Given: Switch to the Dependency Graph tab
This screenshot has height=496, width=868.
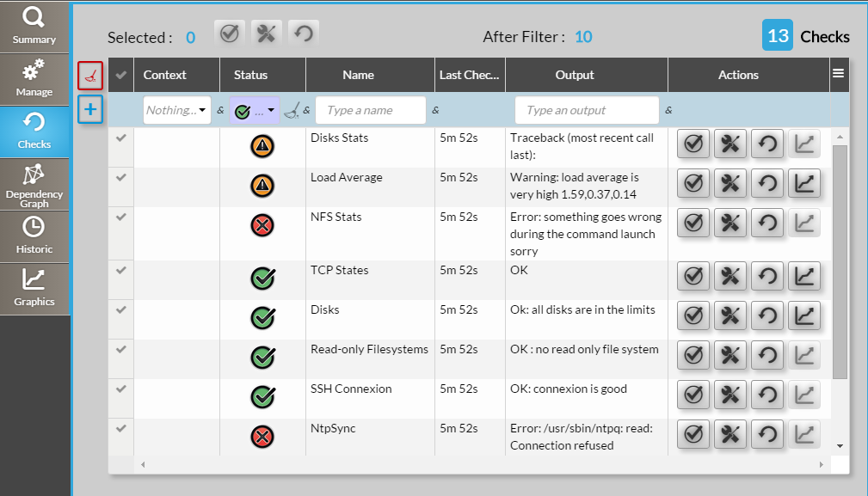Looking at the screenshot, I should click(34, 184).
